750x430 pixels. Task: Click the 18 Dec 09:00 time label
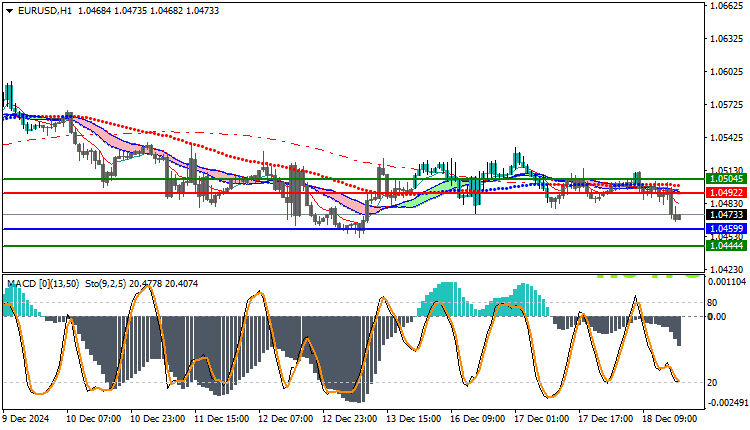pyautogui.click(x=670, y=419)
